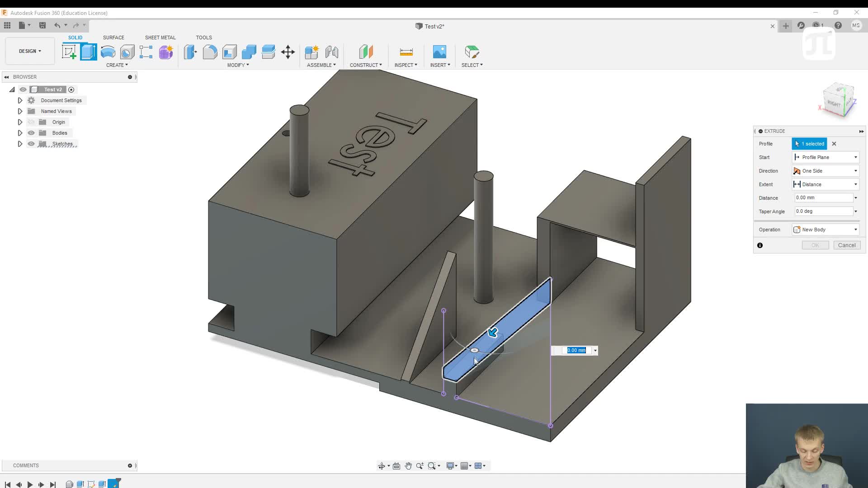The width and height of the screenshot is (868, 488).
Task: Open the Rectangular Pattern tool
Action: (x=146, y=52)
